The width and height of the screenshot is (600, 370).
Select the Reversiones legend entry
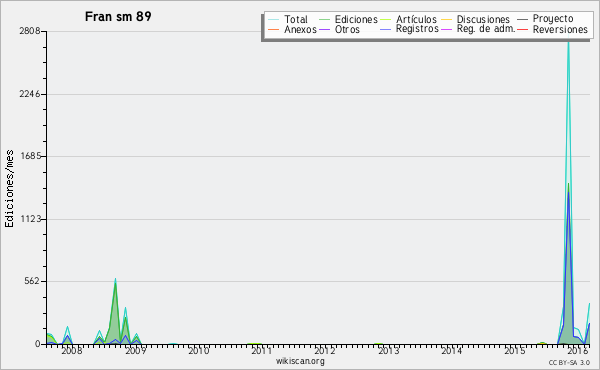point(560,29)
